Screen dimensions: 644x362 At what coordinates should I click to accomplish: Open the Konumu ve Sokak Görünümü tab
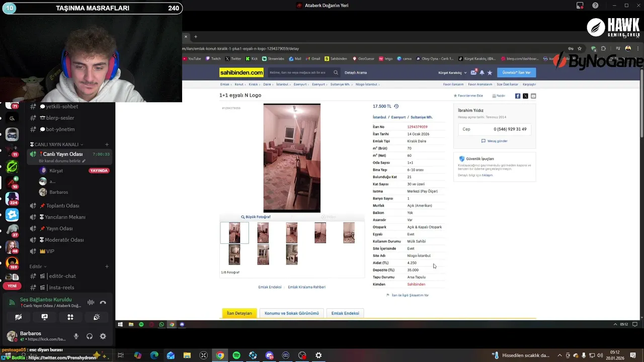pyautogui.click(x=292, y=313)
